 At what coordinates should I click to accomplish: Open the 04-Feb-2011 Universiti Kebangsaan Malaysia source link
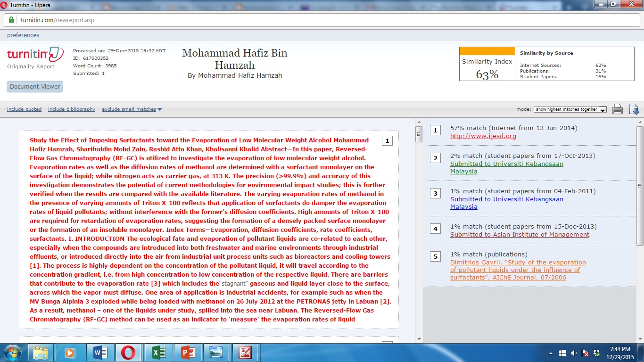point(507,203)
